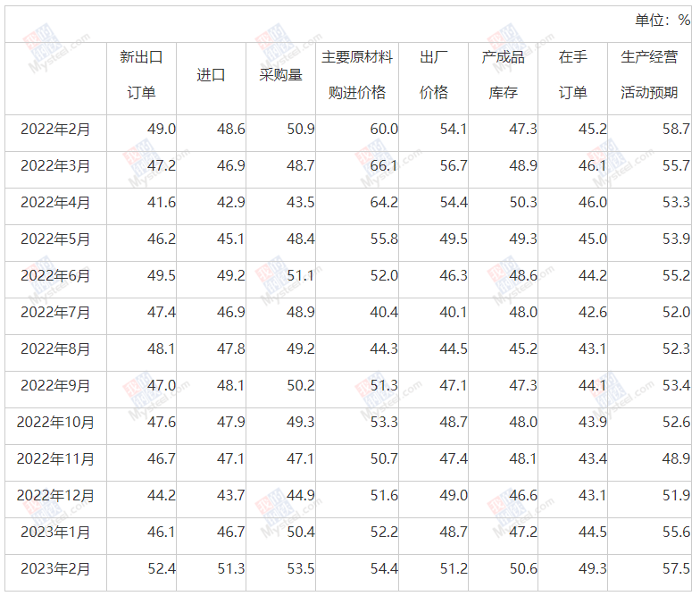
Task: Select the 41.6 new export orders cell
Action: point(161,203)
